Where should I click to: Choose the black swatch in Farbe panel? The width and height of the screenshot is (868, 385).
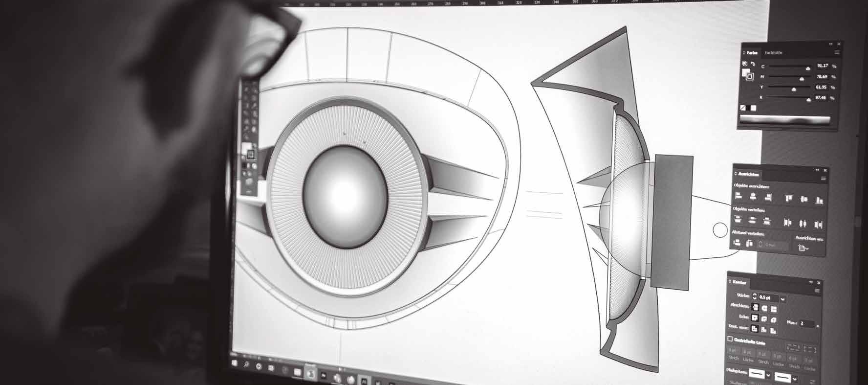click(x=748, y=108)
